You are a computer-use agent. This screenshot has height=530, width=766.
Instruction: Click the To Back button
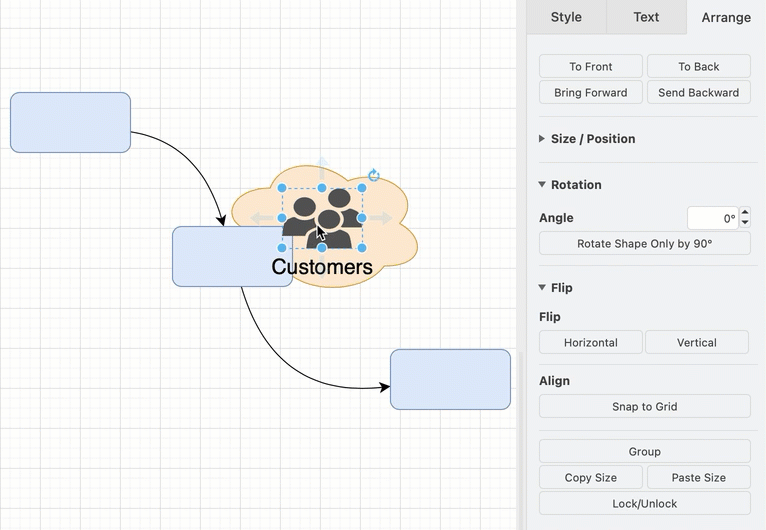pos(699,66)
